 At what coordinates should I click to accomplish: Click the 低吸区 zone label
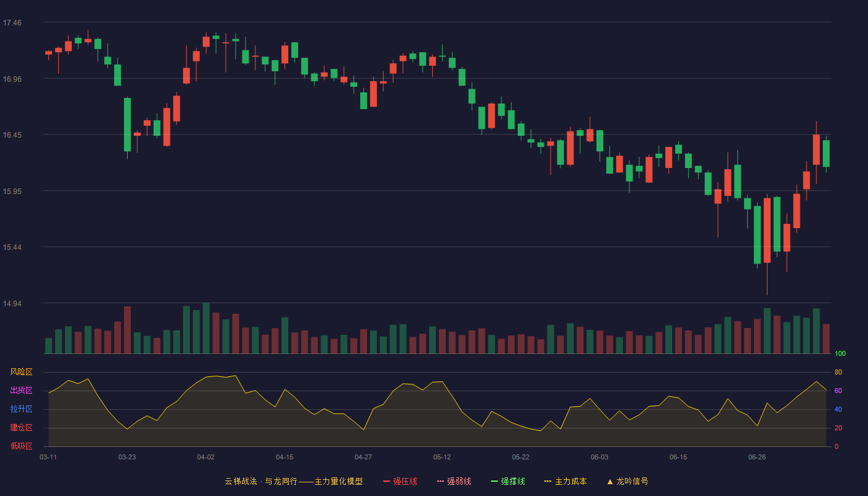click(21, 446)
